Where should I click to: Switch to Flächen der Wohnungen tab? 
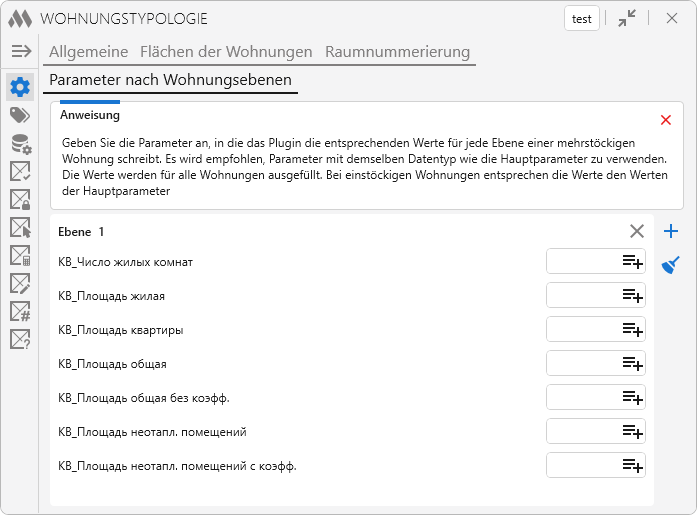[x=226, y=52]
